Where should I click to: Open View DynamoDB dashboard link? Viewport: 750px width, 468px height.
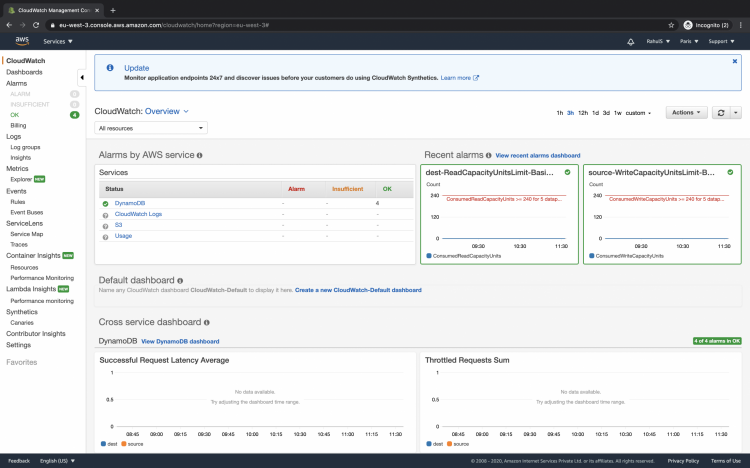click(180, 342)
